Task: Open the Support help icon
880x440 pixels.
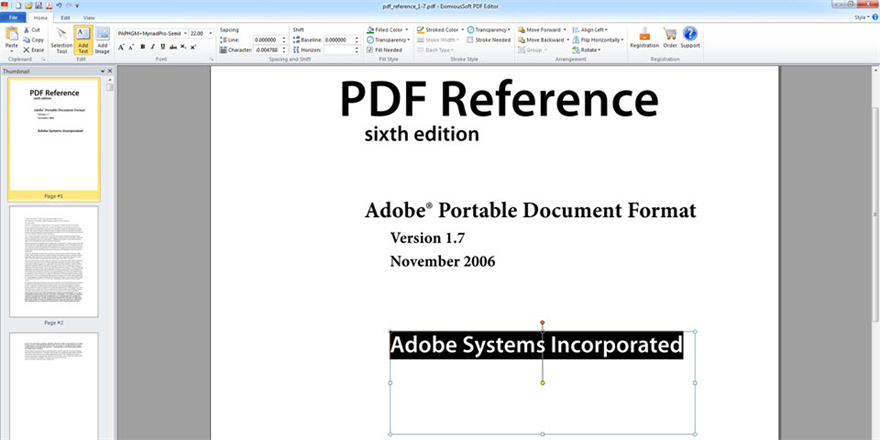Action: [x=690, y=38]
